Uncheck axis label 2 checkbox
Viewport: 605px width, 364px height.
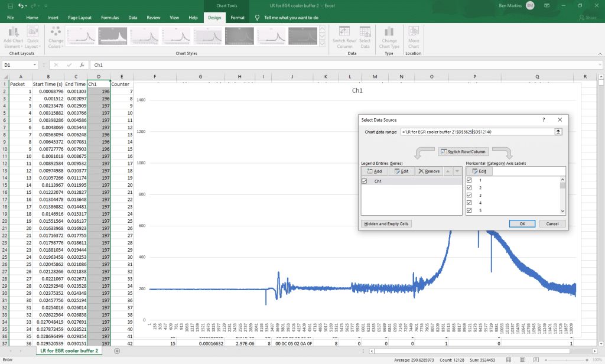coord(469,187)
